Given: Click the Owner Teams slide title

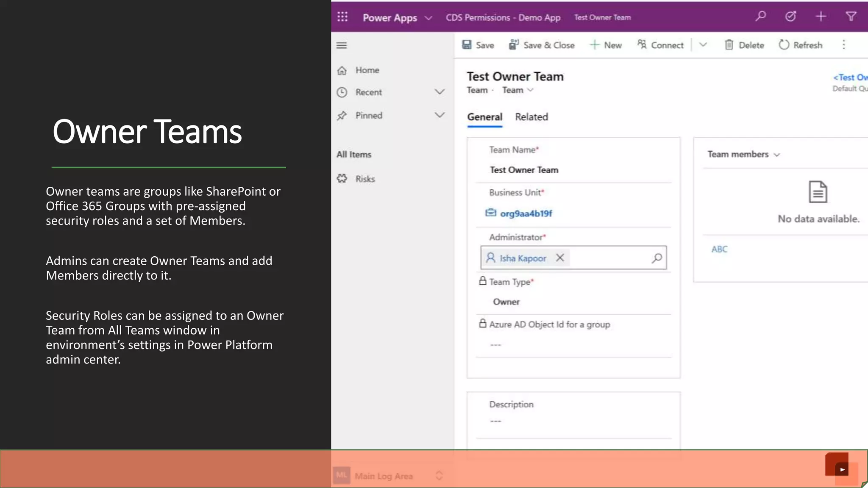Looking at the screenshot, I should pos(147,132).
